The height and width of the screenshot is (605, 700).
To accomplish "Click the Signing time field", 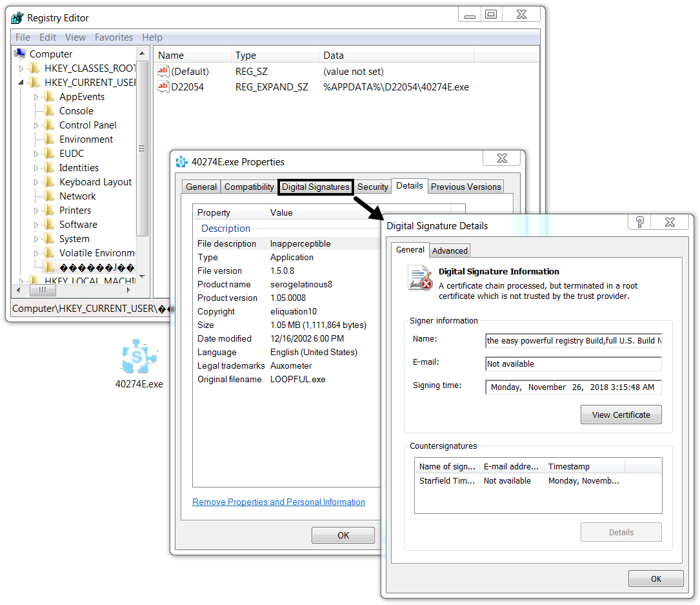I will click(573, 387).
